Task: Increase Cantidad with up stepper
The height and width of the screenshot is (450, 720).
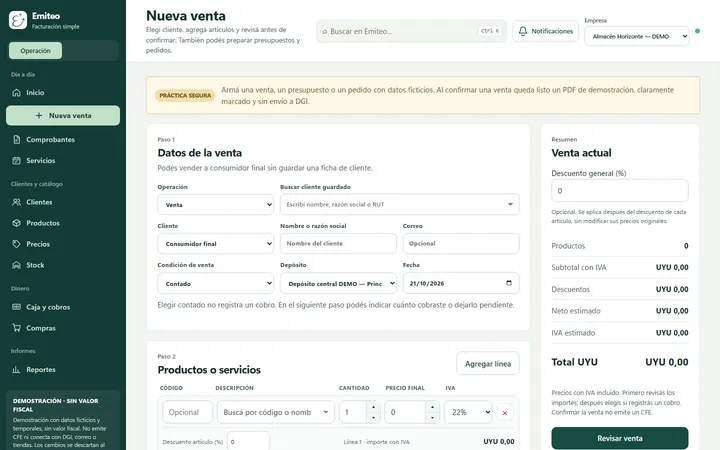Action: (x=373, y=407)
